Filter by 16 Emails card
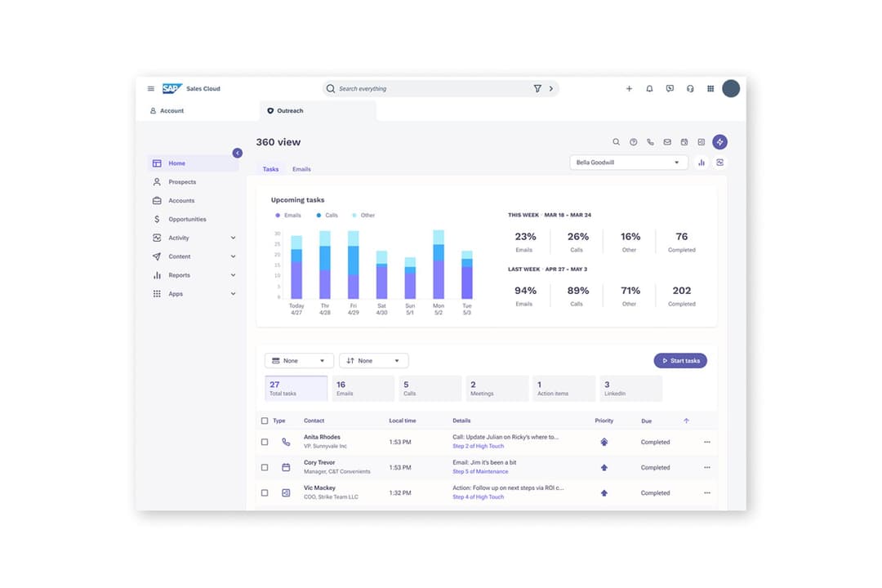882x588 pixels. click(363, 388)
